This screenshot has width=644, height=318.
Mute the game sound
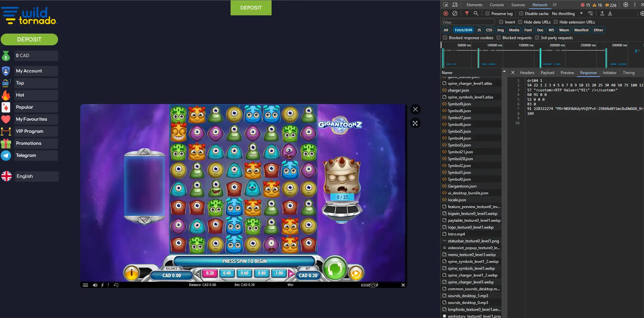click(x=95, y=285)
